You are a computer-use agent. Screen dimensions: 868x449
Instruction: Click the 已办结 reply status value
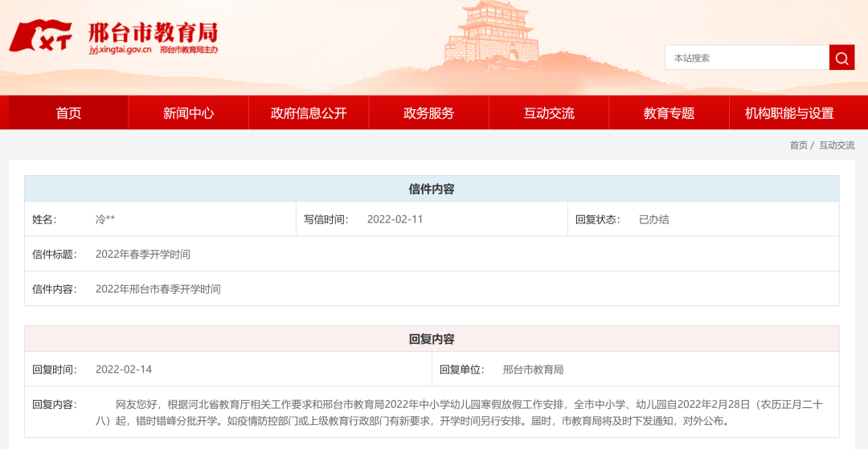point(653,219)
